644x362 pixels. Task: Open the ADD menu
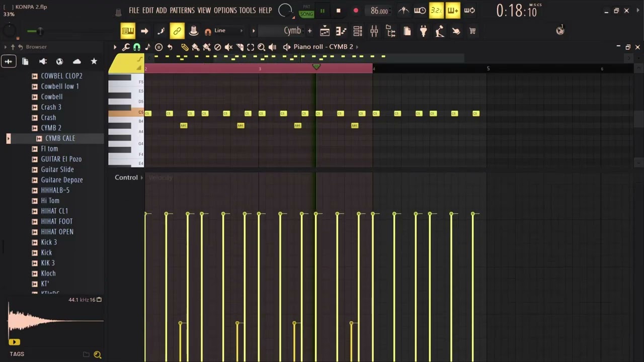(162, 11)
